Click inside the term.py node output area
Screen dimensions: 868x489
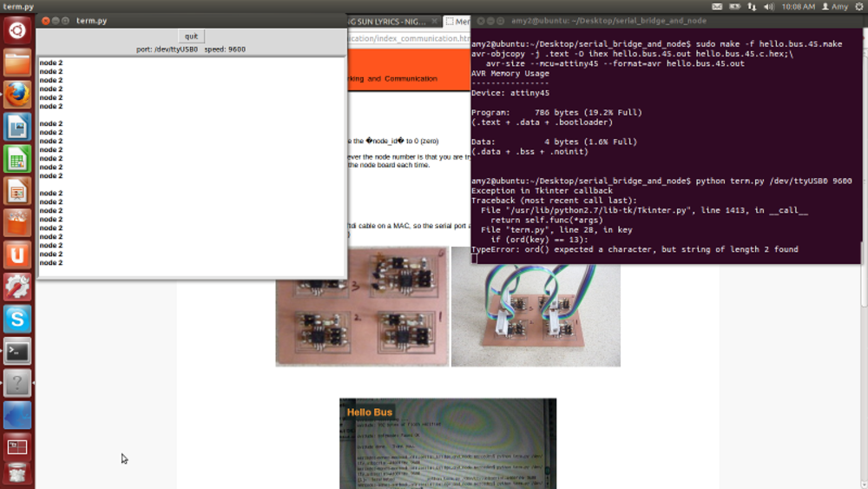[x=192, y=166]
